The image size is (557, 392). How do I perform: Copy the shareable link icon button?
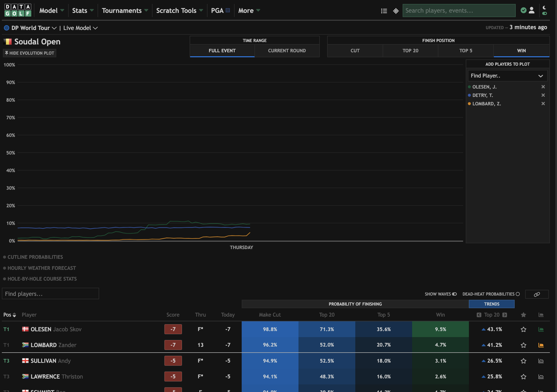(x=537, y=294)
